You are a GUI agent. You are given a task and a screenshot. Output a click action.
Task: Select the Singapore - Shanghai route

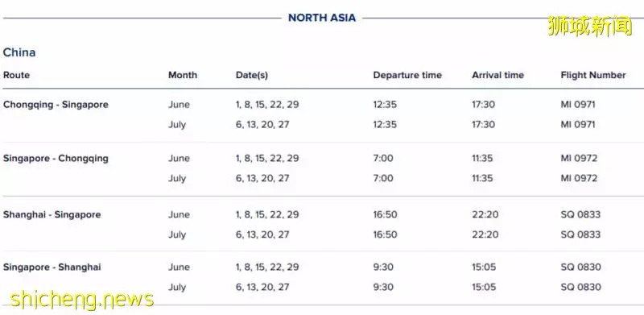tap(52, 267)
